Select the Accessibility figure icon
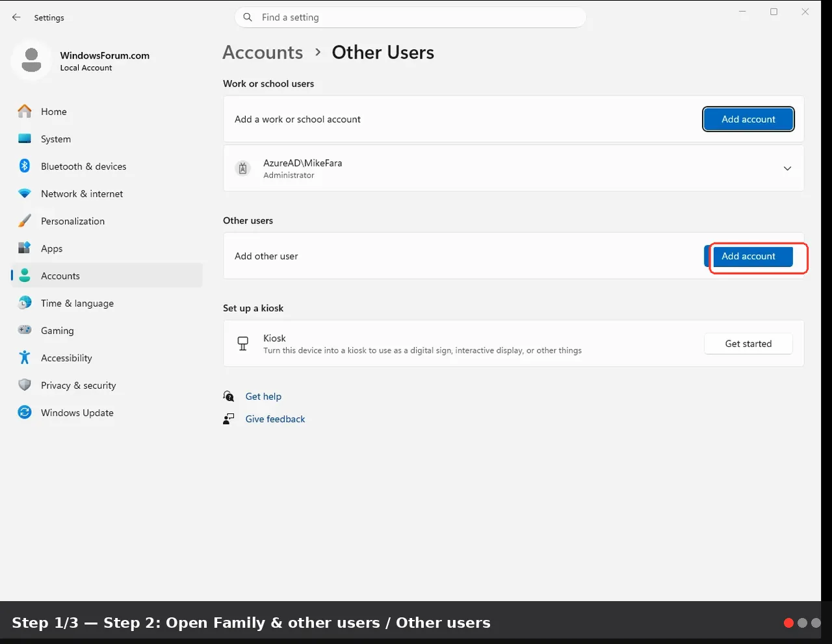This screenshot has height=644, width=832. [25, 358]
